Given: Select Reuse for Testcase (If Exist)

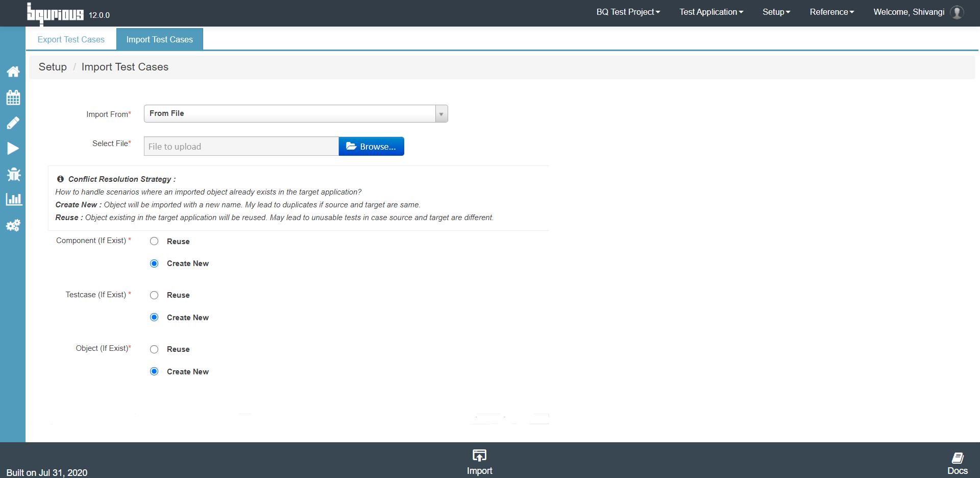Looking at the screenshot, I should [x=154, y=295].
